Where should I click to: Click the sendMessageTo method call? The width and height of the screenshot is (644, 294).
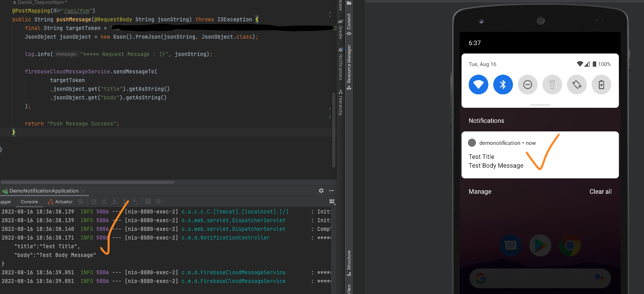coord(133,71)
